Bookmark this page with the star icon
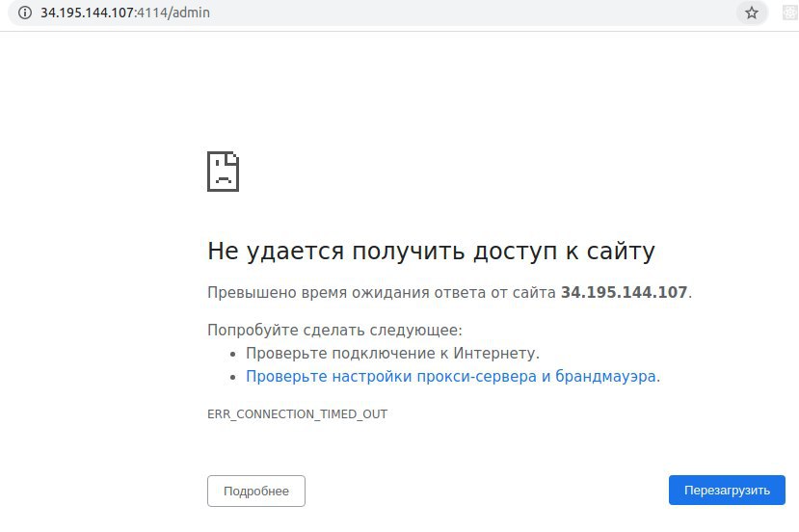 pyautogui.click(x=752, y=13)
